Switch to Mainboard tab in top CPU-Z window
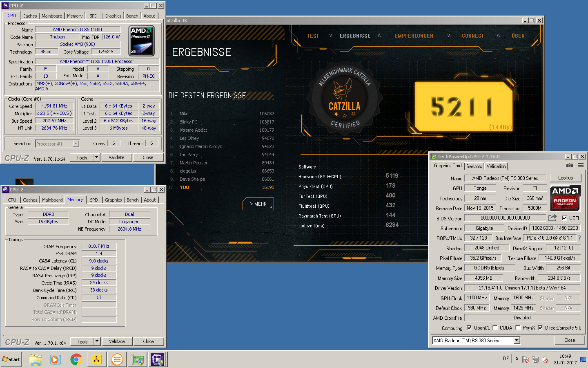Screen dimensions: 588x368 [x=52, y=16]
